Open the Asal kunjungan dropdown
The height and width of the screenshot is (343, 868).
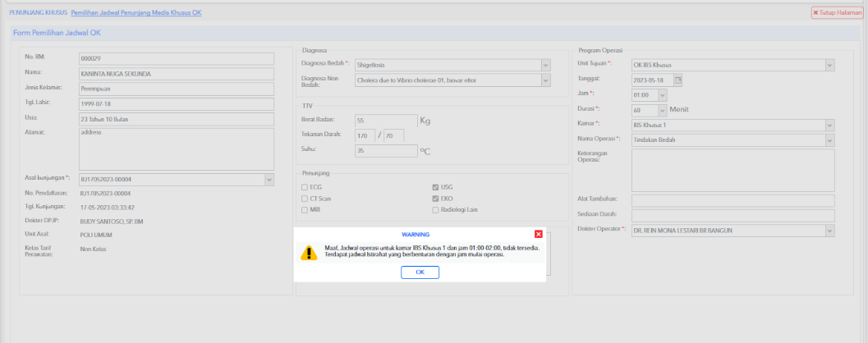(x=177, y=179)
